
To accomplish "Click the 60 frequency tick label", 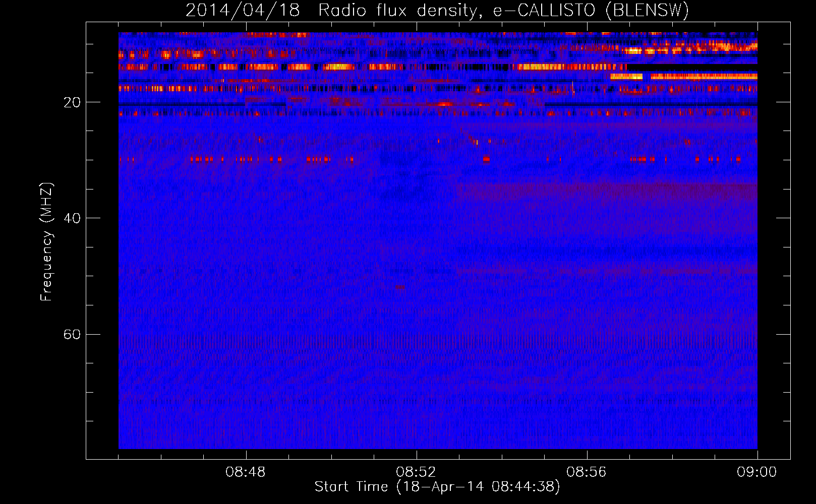I will pyautogui.click(x=72, y=334).
